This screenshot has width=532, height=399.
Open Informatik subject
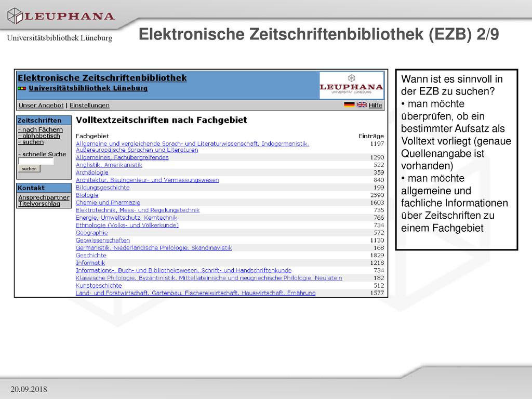(90, 262)
